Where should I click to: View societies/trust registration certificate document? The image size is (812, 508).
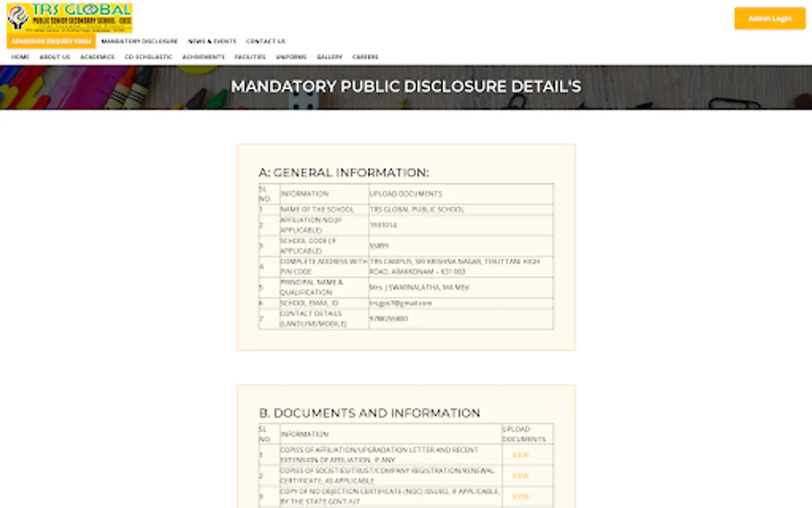tap(520, 476)
